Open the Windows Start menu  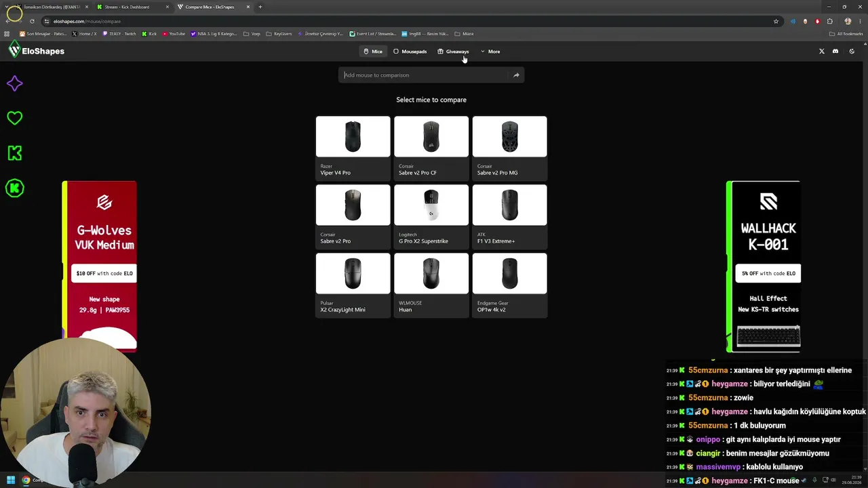pos(10,481)
